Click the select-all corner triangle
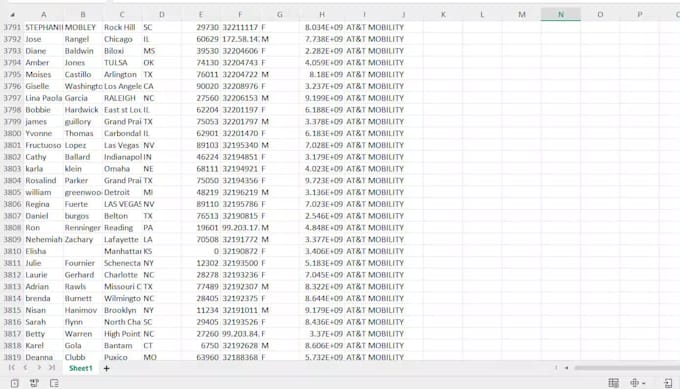Screen dimensions: 680x389 (x=12, y=15)
